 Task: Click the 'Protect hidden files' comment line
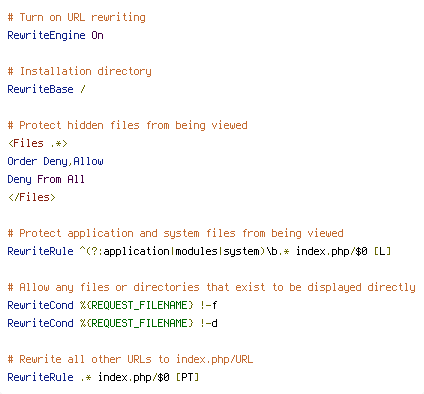click(x=127, y=125)
